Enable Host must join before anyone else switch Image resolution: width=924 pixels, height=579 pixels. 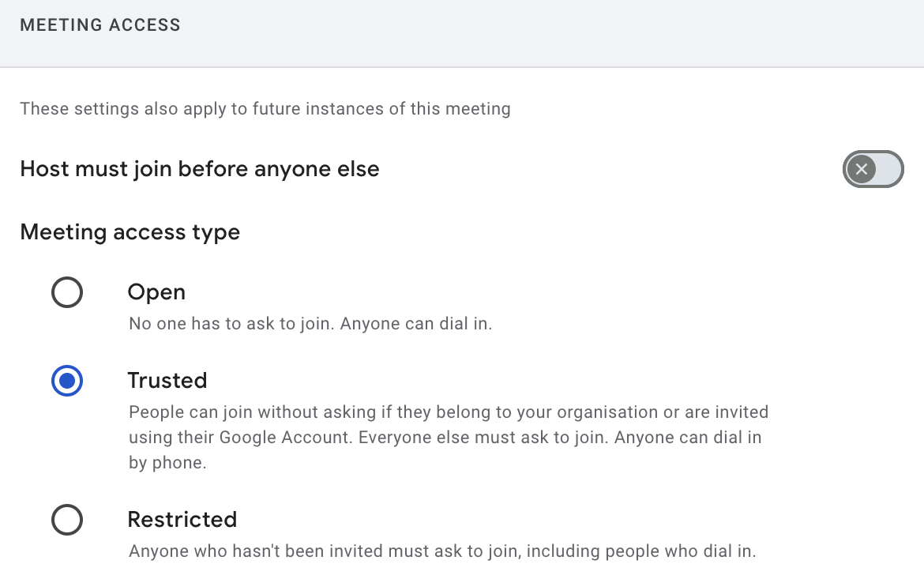[873, 169]
